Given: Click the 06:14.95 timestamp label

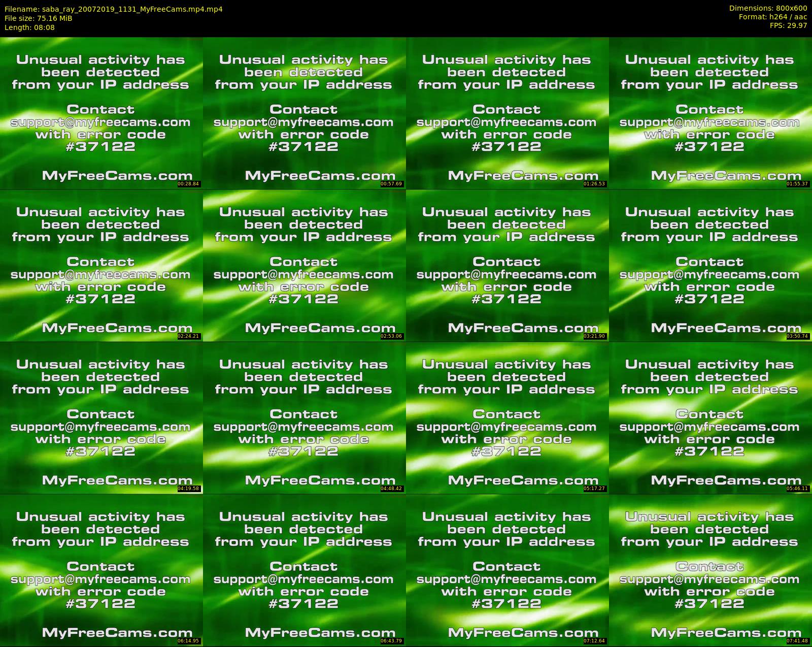Looking at the screenshot, I should click(x=188, y=641).
